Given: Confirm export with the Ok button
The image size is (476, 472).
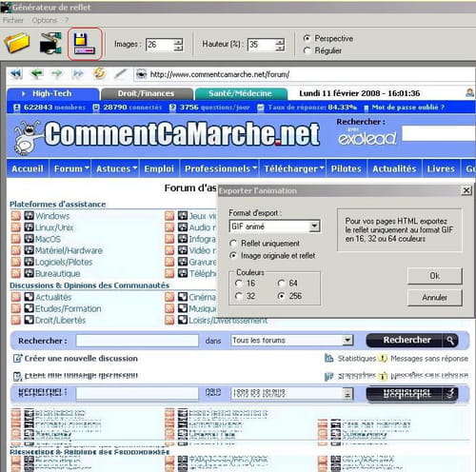Looking at the screenshot, I should coord(434,276).
